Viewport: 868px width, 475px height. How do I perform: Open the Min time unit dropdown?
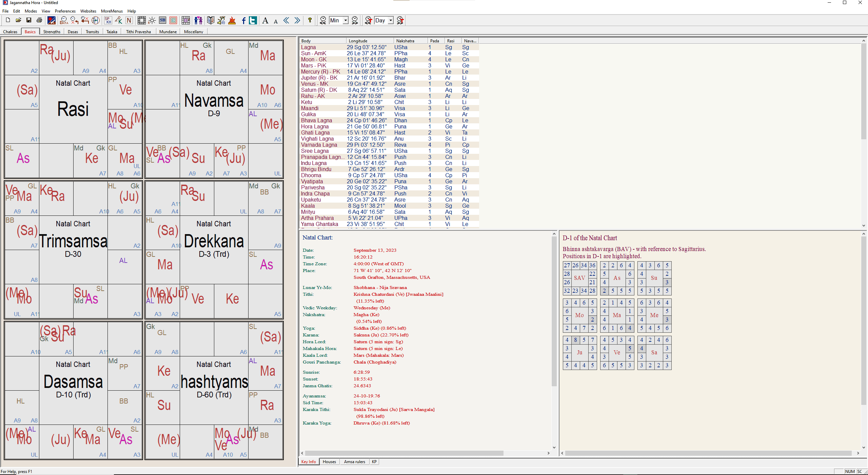(x=346, y=20)
